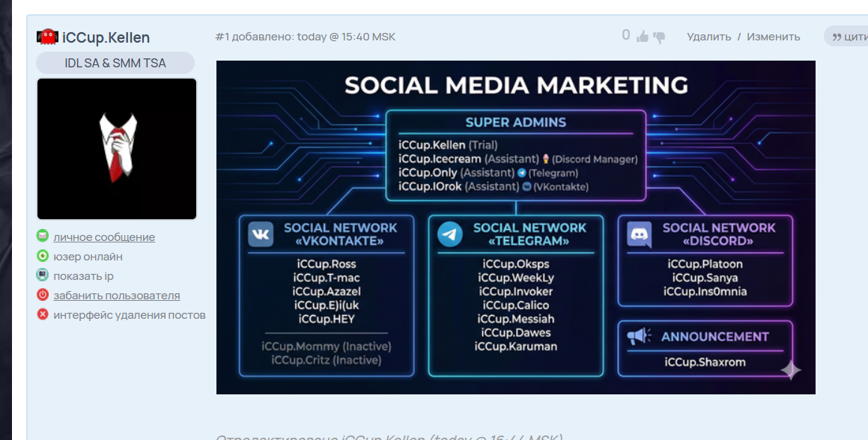This screenshot has width=868, height=440.
Task: Click the quote button with quotation marks
Action: point(846,37)
